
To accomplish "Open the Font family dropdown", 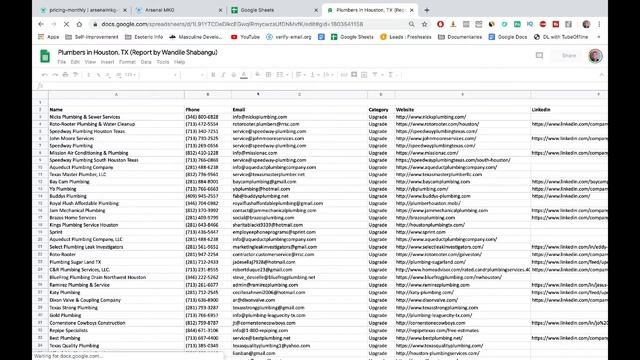I will (160, 75).
